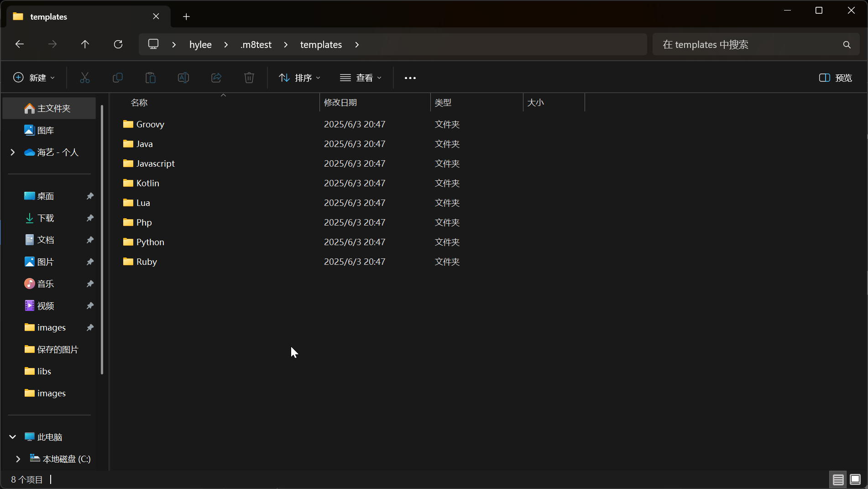Viewport: 868px width, 489px height.
Task: Click the Share icon in toolbar
Action: pyautogui.click(x=216, y=78)
